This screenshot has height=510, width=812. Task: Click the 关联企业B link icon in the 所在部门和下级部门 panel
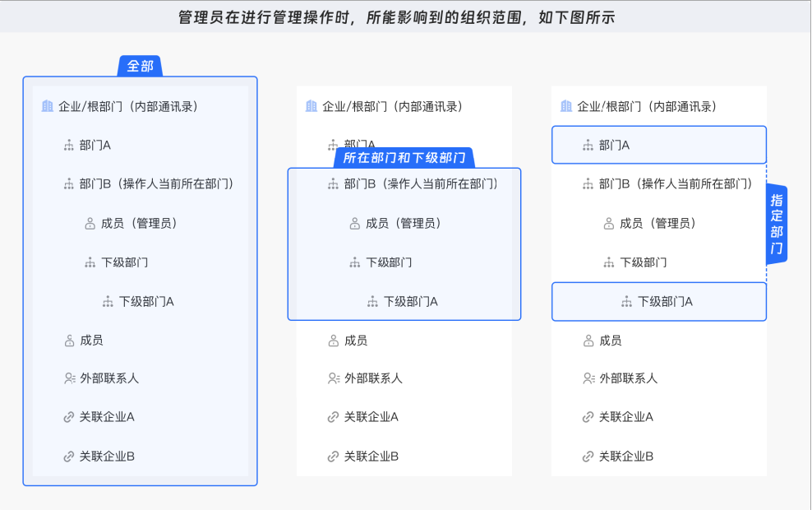point(333,457)
